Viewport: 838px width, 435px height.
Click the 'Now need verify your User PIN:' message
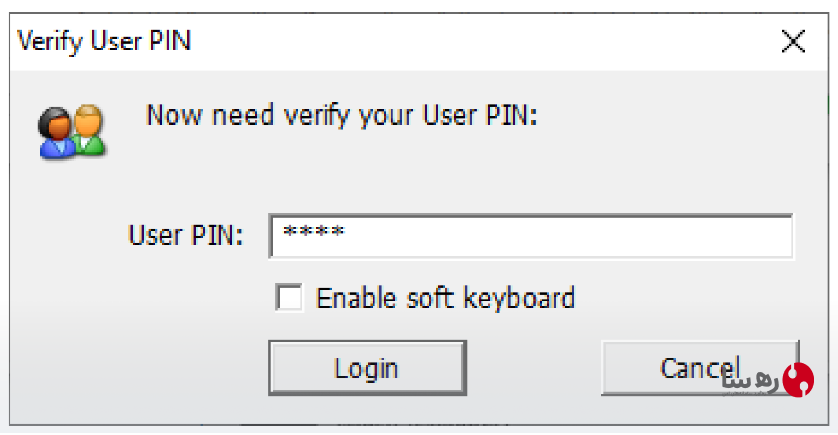[342, 115]
